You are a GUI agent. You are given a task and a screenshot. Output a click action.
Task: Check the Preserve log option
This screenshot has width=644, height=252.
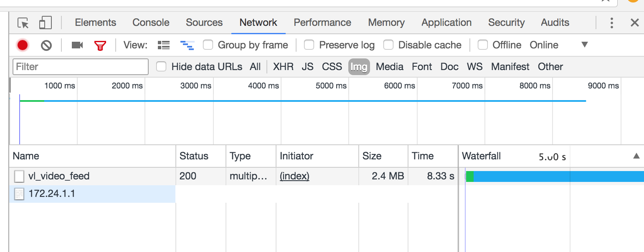(x=309, y=45)
